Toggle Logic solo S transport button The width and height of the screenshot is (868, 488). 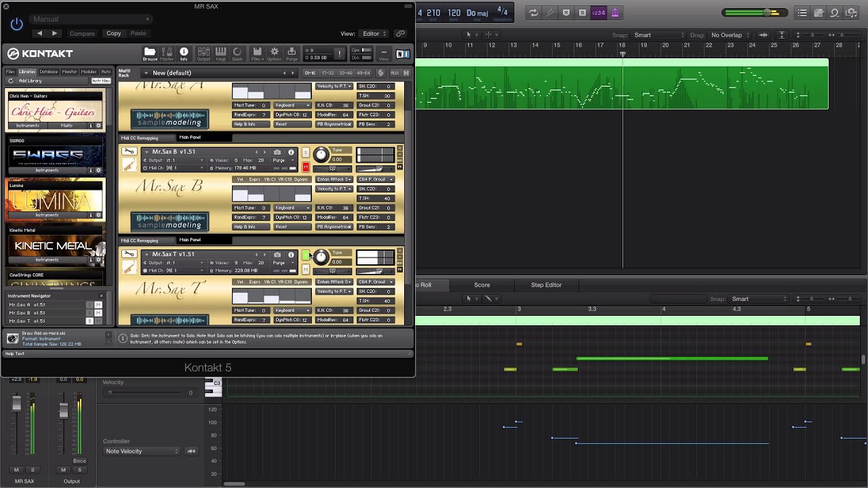(583, 13)
